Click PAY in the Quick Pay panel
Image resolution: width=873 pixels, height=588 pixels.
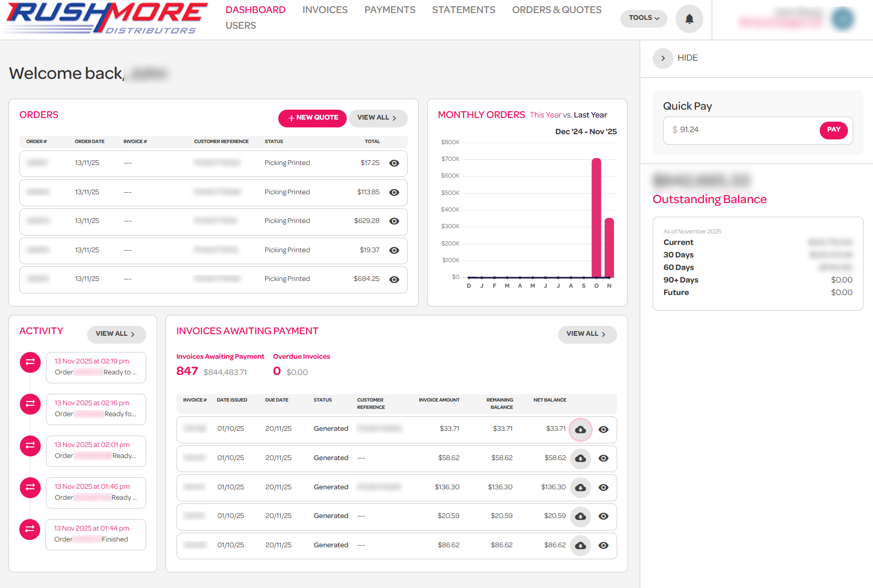(833, 130)
